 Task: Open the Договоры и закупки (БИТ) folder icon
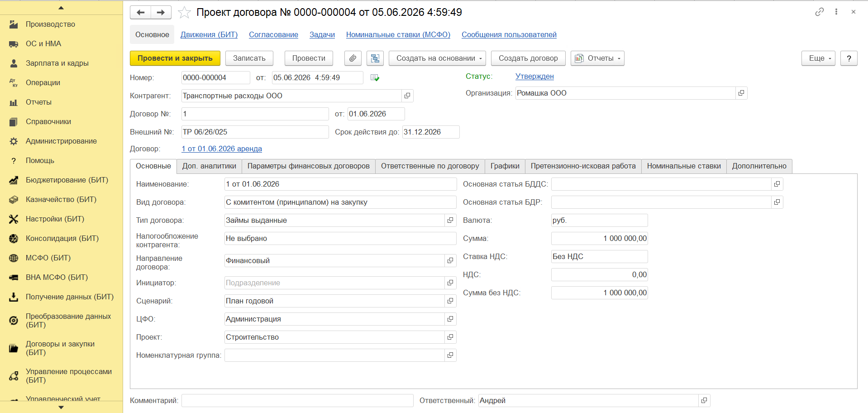point(14,348)
